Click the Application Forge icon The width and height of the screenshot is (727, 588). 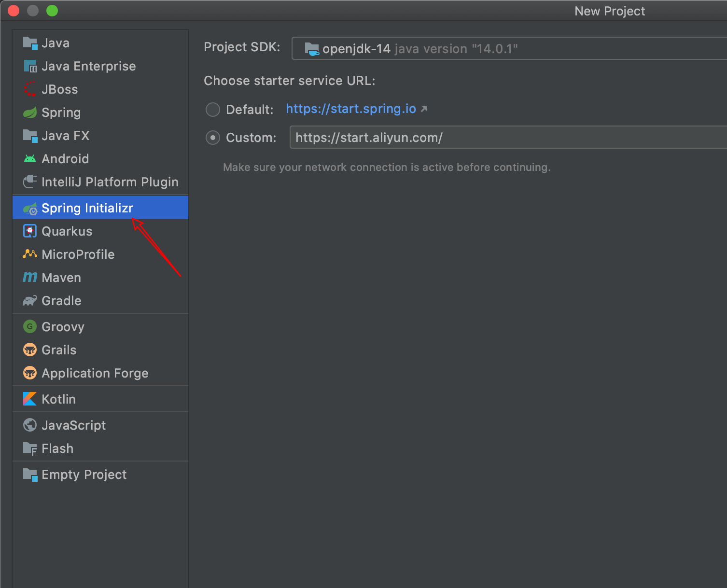coord(30,373)
